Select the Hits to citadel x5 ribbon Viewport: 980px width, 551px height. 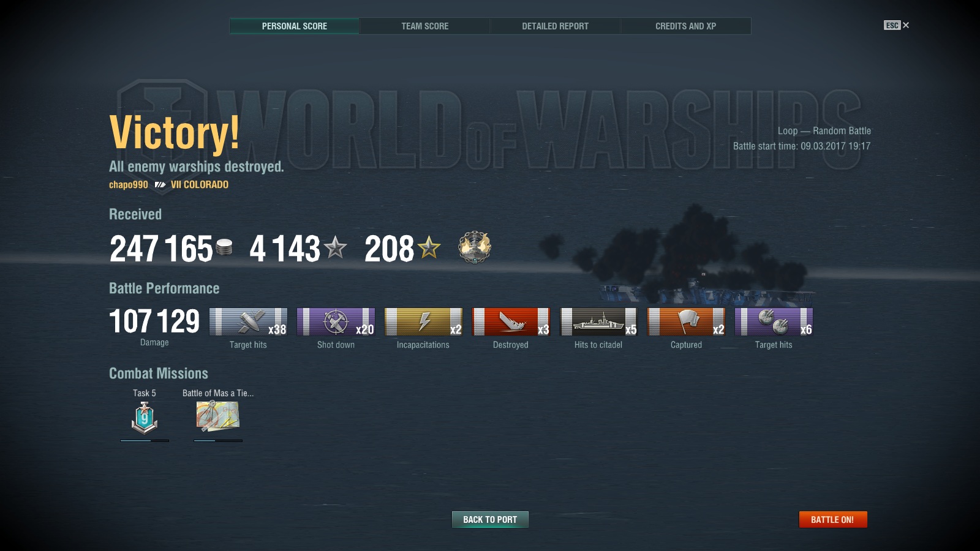point(598,321)
